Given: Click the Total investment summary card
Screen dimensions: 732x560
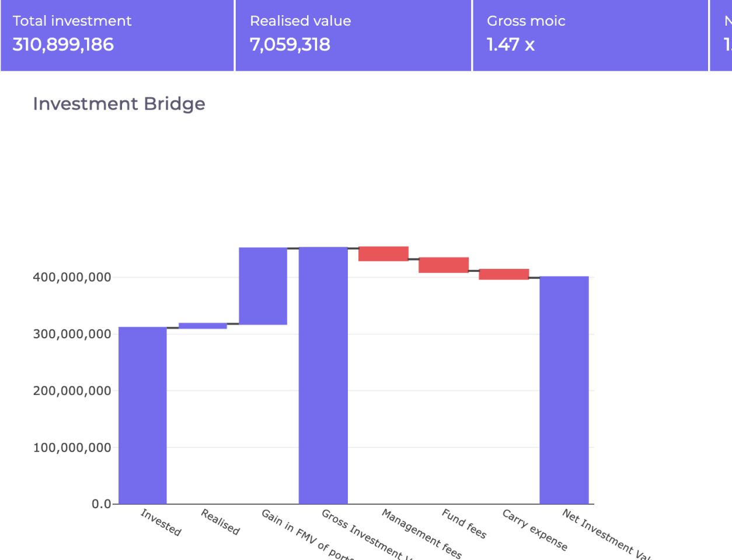Looking at the screenshot, I should 117,35.
